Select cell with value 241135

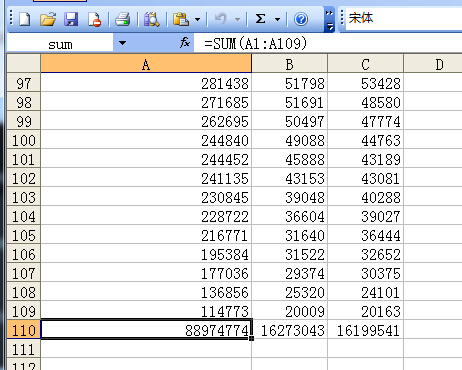pyautogui.click(x=146, y=178)
